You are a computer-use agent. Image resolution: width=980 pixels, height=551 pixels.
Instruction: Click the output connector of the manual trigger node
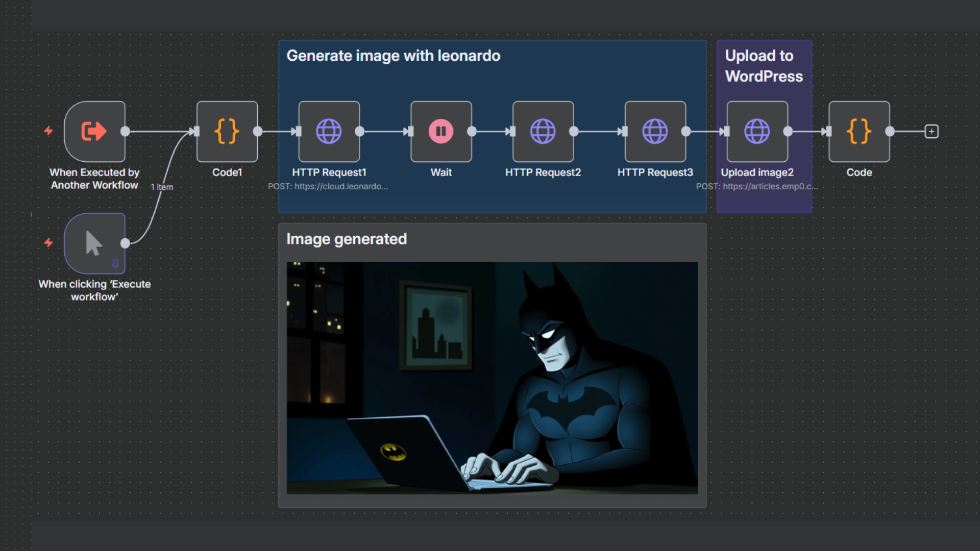point(125,243)
